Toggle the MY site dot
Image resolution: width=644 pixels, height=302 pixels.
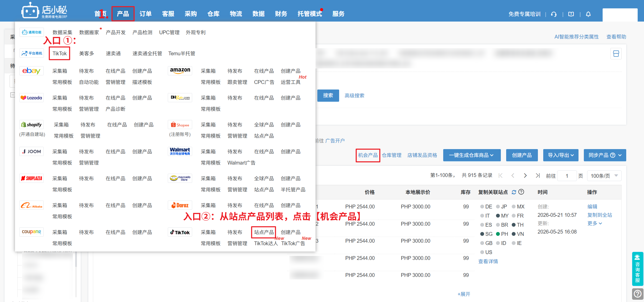coord(498,216)
